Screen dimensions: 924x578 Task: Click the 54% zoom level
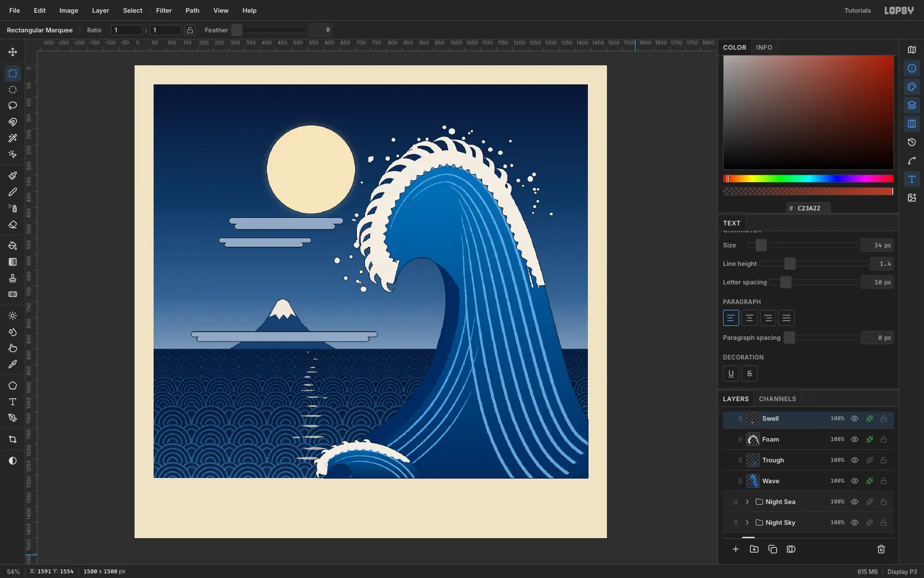pos(13,572)
